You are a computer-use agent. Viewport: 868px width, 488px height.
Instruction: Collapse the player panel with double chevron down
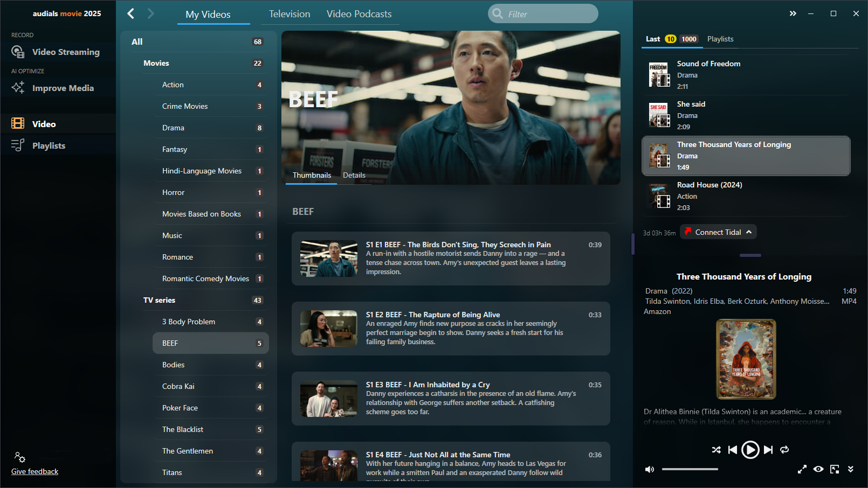(851, 469)
